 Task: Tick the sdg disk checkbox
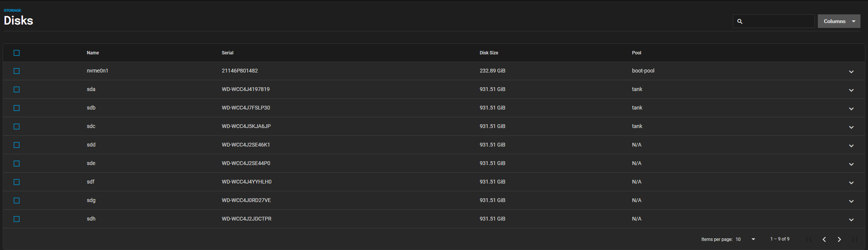pyautogui.click(x=17, y=201)
